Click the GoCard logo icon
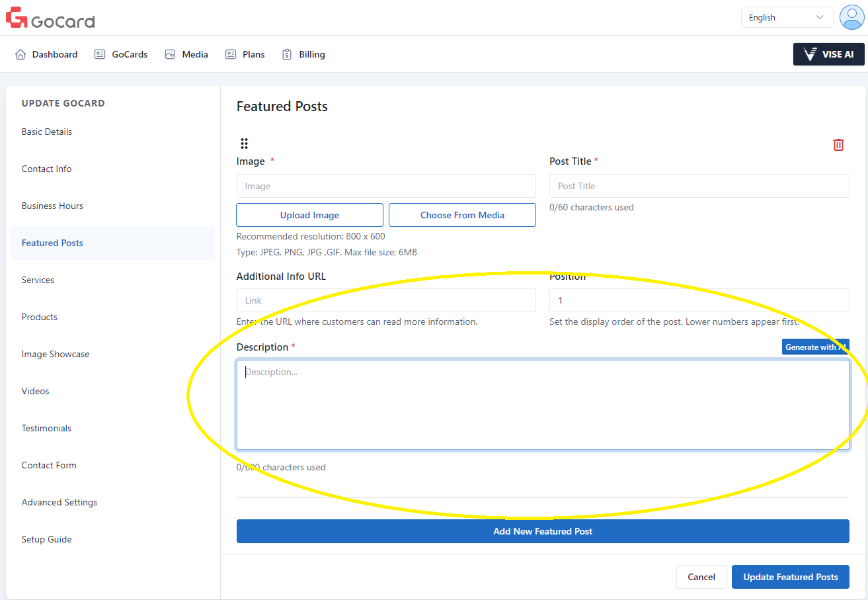The height and width of the screenshot is (600, 868). [17, 18]
